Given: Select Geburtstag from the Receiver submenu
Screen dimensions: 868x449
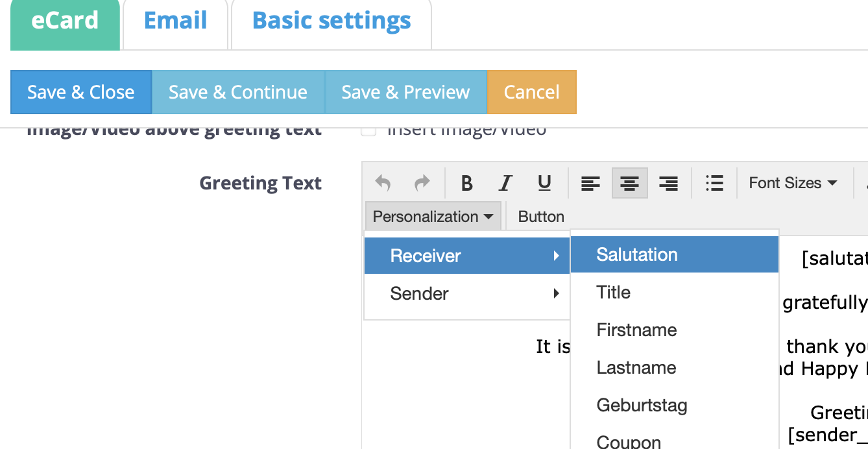Looking at the screenshot, I should click(642, 405).
